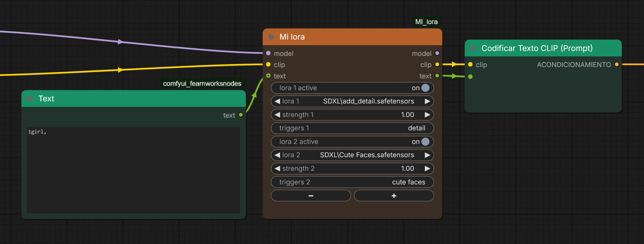
Task: Click the clip input socket on Mi lora
Action: coord(268,65)
